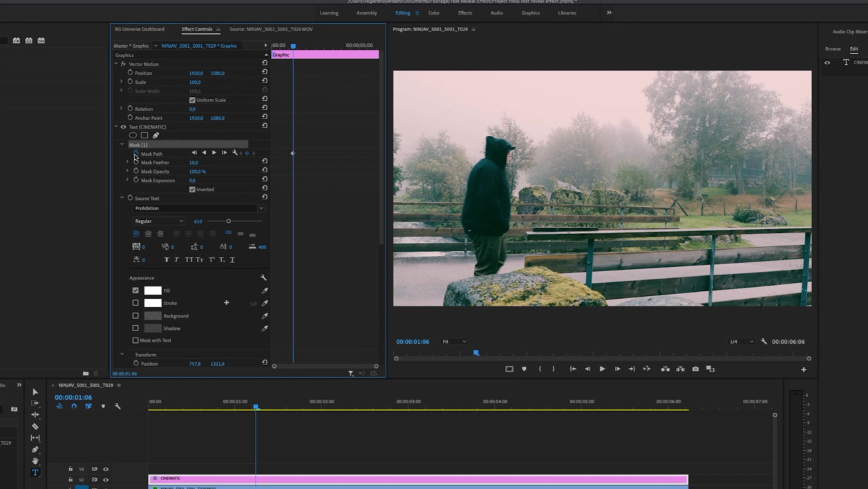Apply Faux Bold to text
The image size is (868, 489).
[x=167, y=259]
